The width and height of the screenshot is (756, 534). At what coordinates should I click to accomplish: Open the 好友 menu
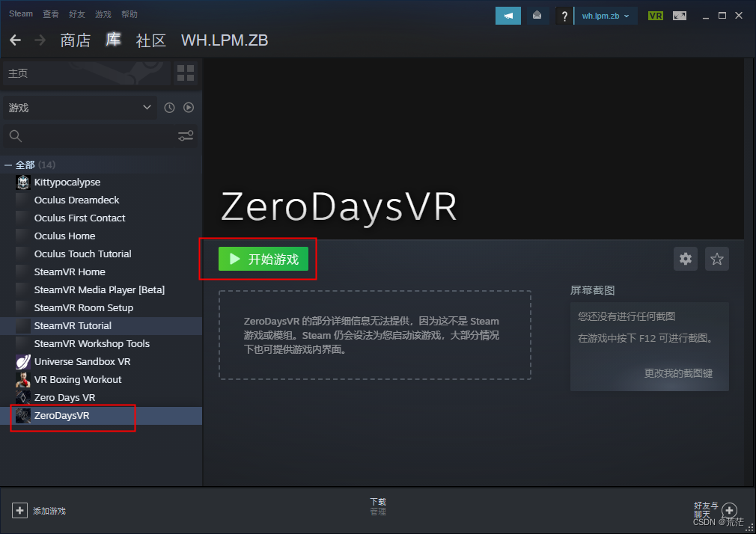[77, 14]
